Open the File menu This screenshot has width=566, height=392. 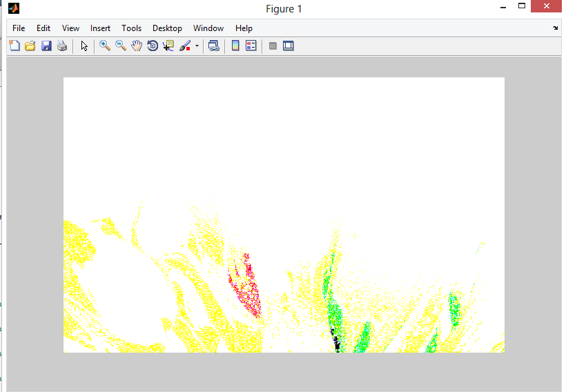[x=19, y=28]
